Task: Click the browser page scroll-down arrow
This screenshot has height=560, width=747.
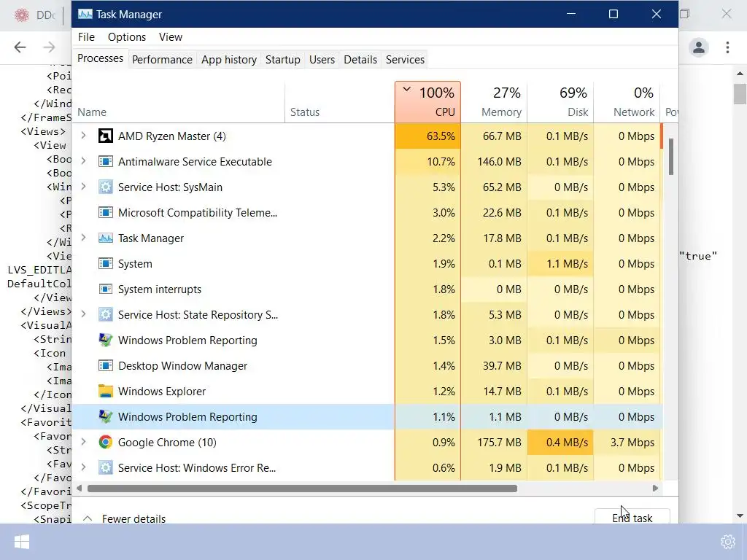Action: [x=740, y=516]
